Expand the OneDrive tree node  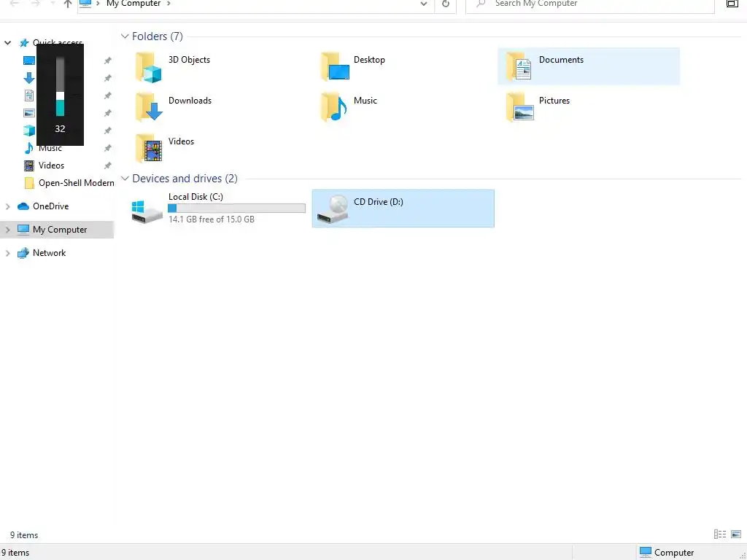tap(7, 206)
